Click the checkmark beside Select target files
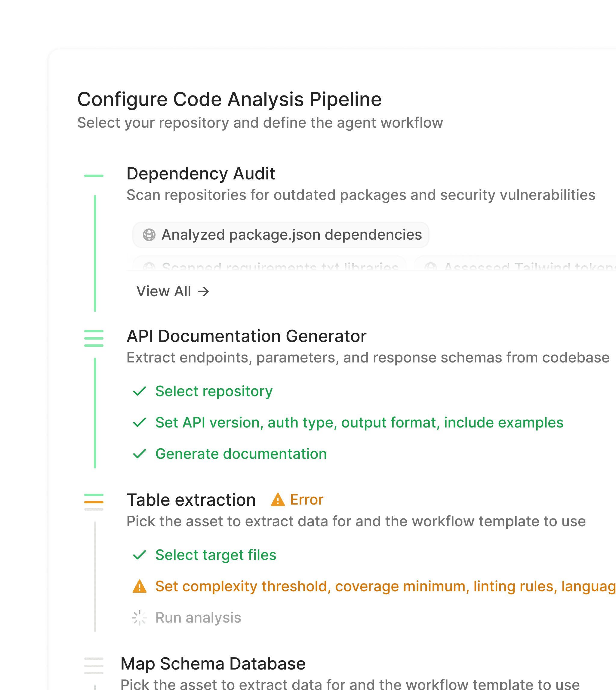Screen dimensions: 616x690 pyautogui.click(x=140, y=555)
